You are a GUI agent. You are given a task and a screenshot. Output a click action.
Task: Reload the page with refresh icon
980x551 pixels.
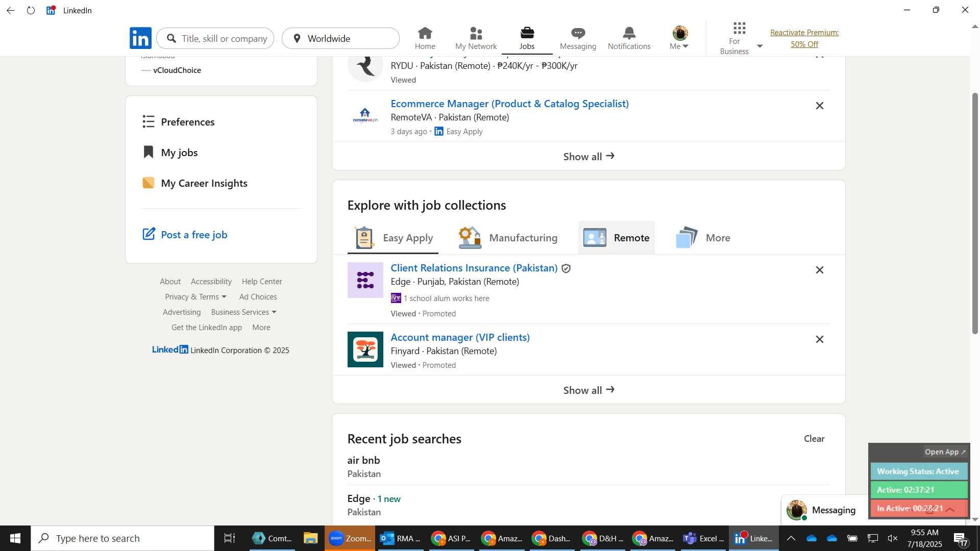tap(31, 10)
